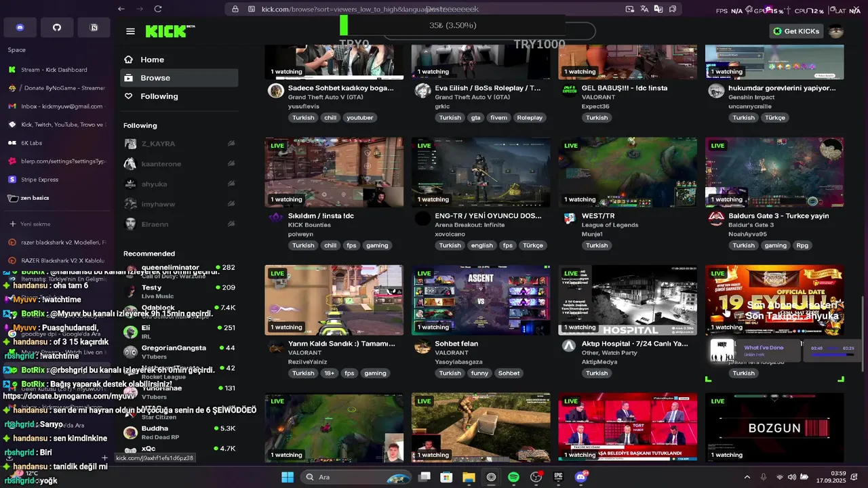Open the Home page in the sidebar
868x488 pixels.
click(179, 60)
